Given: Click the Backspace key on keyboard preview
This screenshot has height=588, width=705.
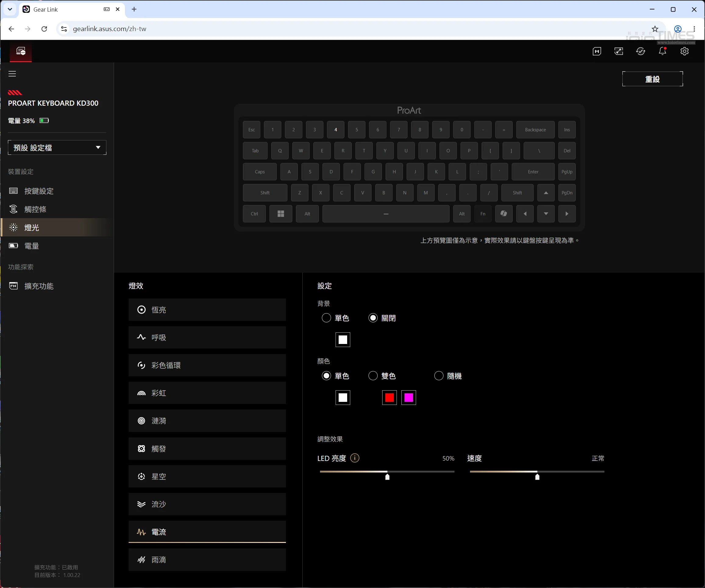Looking at the screenshot, I should point(536,129).
